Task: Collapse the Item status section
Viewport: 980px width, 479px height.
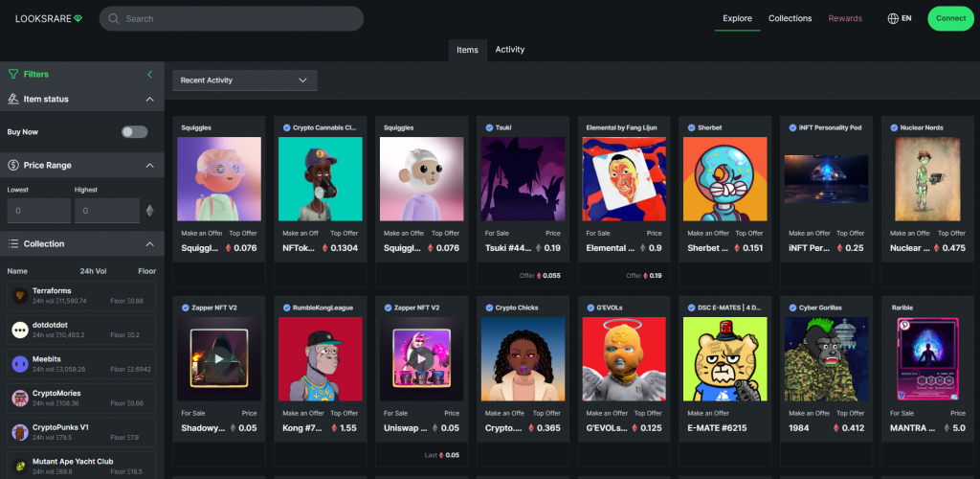Action: tap(150, 99)
